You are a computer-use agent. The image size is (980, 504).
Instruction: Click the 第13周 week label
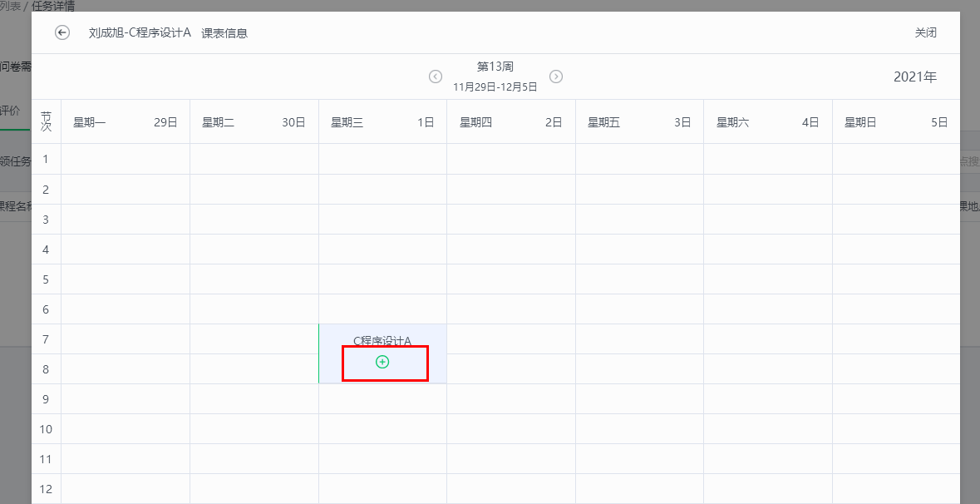pos(495,67)
